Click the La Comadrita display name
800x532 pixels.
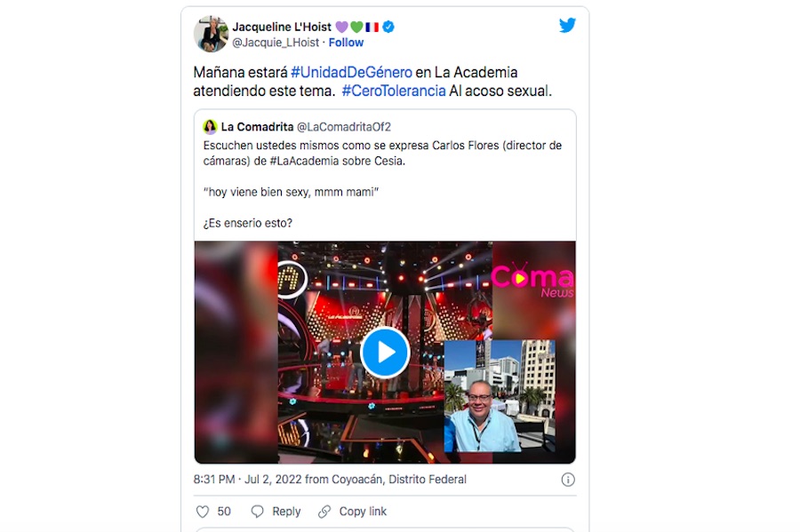click(x=257, y=127)
